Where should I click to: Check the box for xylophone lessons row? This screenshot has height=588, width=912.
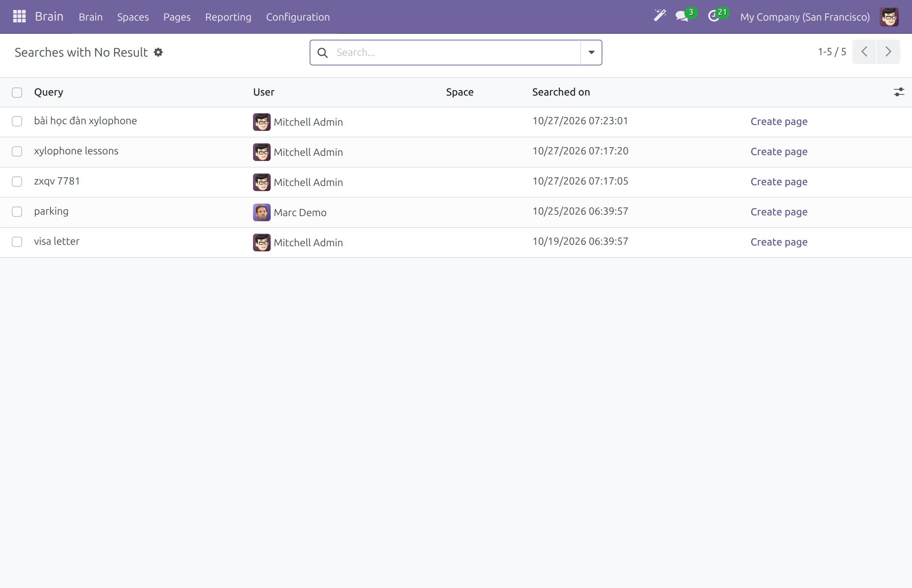click(17, 151)
